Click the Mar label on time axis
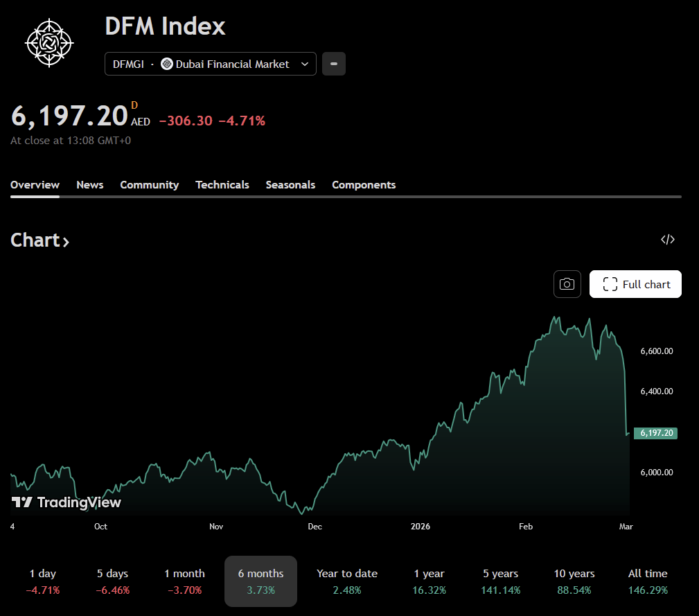699x616 pixels. click(626, 527)
